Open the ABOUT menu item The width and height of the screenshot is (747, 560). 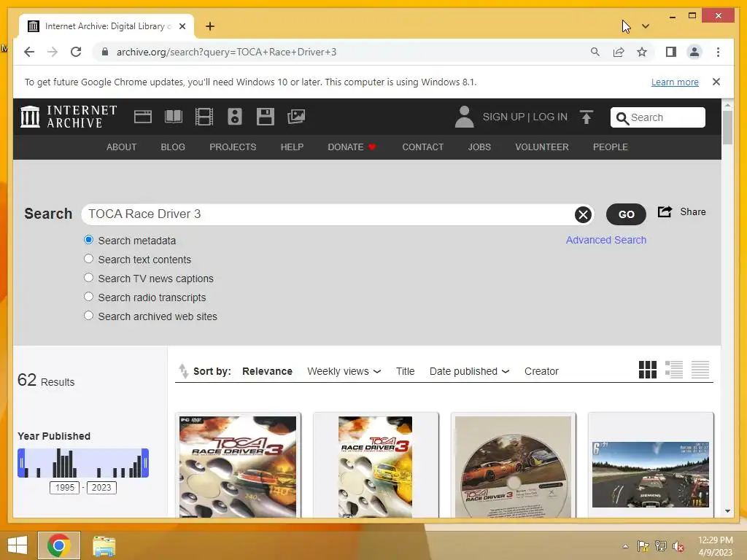[x=122, y=147]
